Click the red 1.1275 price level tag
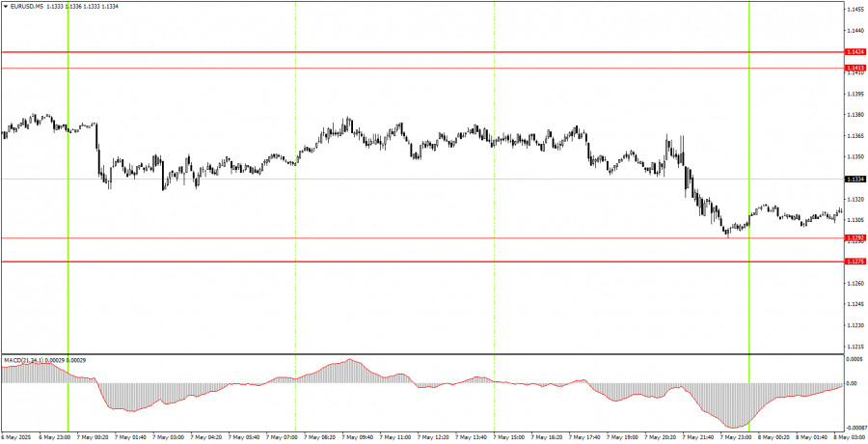This screenshot has width=868, height=444. (855, 261)
